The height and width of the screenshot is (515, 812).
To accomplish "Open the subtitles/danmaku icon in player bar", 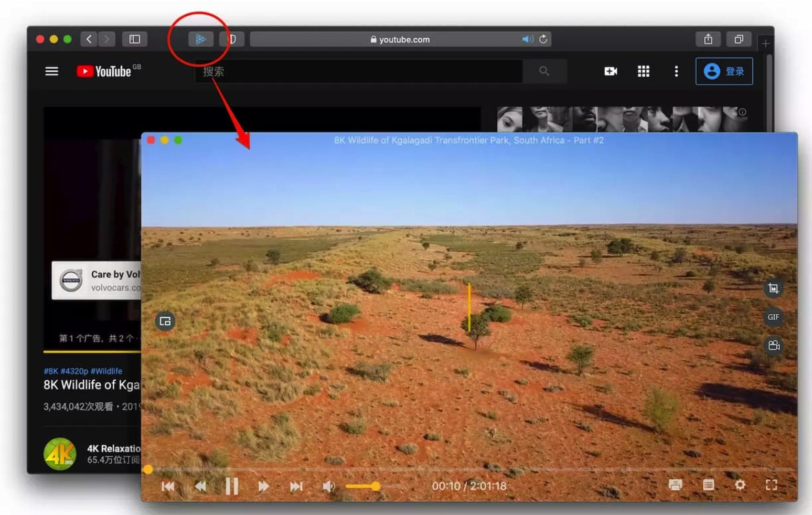I will tap(676, 485).
